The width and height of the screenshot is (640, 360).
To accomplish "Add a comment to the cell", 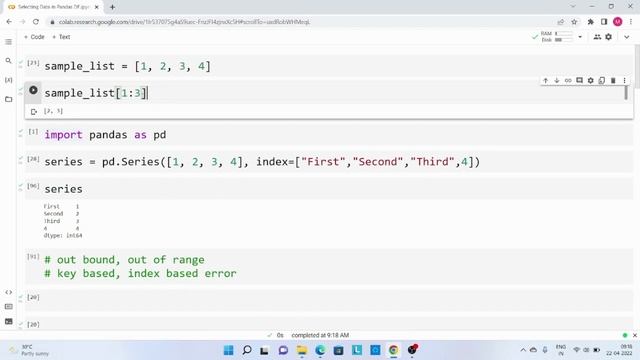I will (x=579, y=80).
